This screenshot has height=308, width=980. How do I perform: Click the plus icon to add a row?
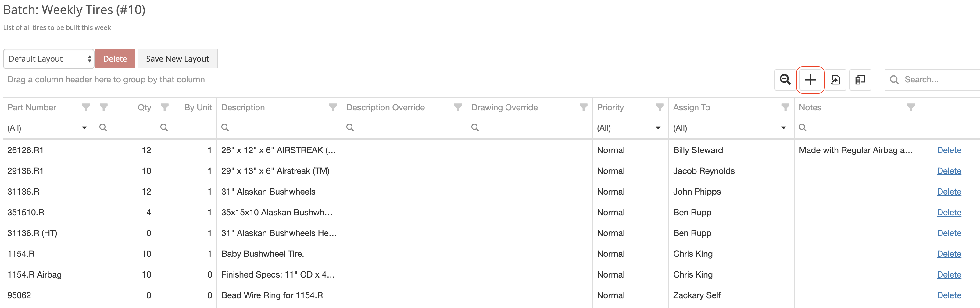[x=810, y=80]
